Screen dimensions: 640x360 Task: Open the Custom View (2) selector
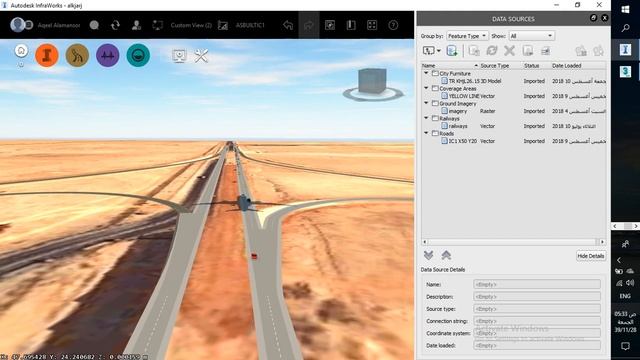[x=191, y=25]
